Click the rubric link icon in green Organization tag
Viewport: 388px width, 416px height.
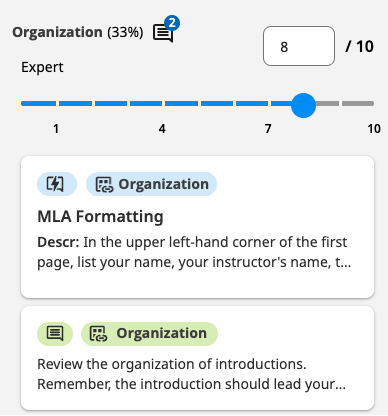coord(99,334)
